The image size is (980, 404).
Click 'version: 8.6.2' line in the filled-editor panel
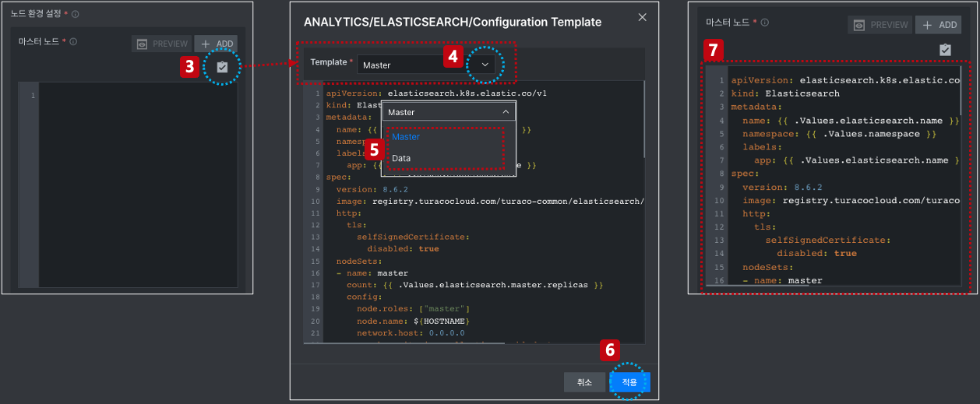[782, 187]
